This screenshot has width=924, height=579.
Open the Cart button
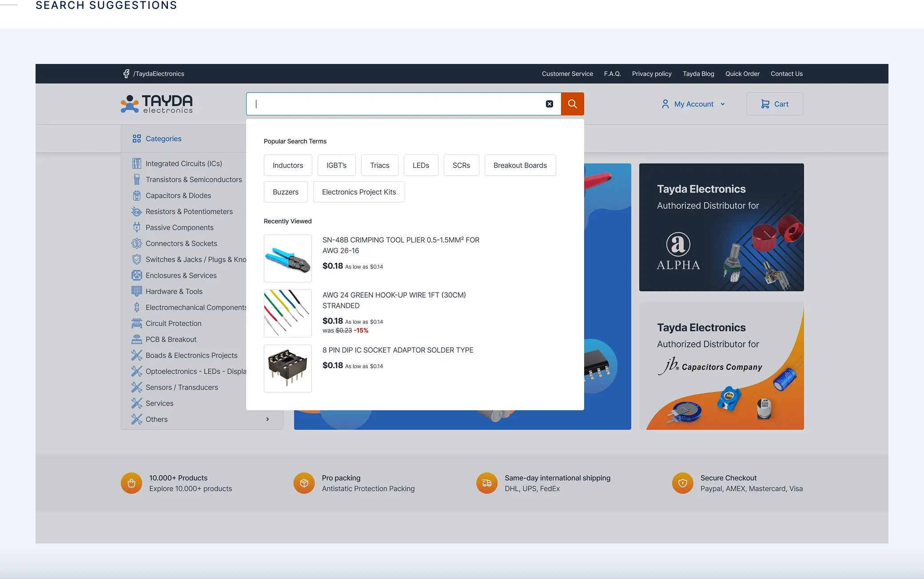click(774, 104)
